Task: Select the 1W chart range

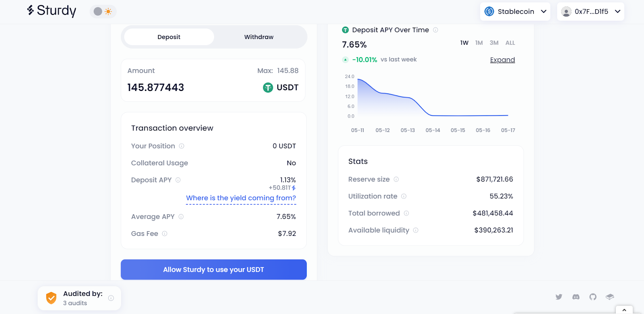Action: (x=464, y=43)
